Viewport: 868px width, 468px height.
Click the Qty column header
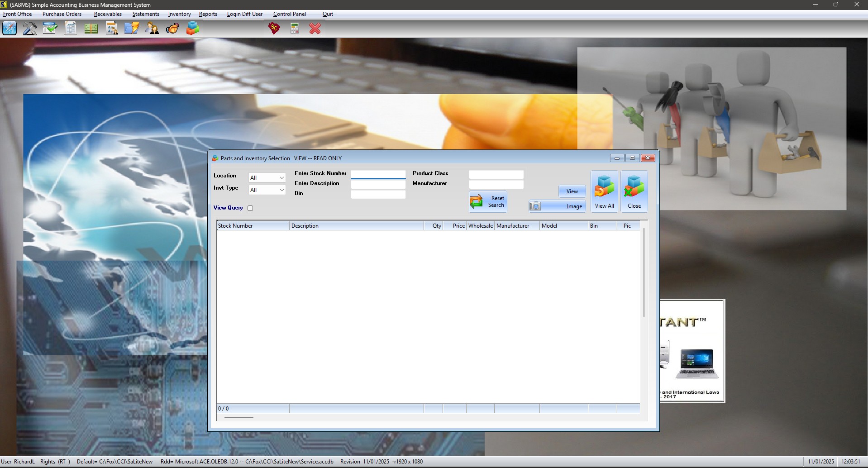[434, 225]
